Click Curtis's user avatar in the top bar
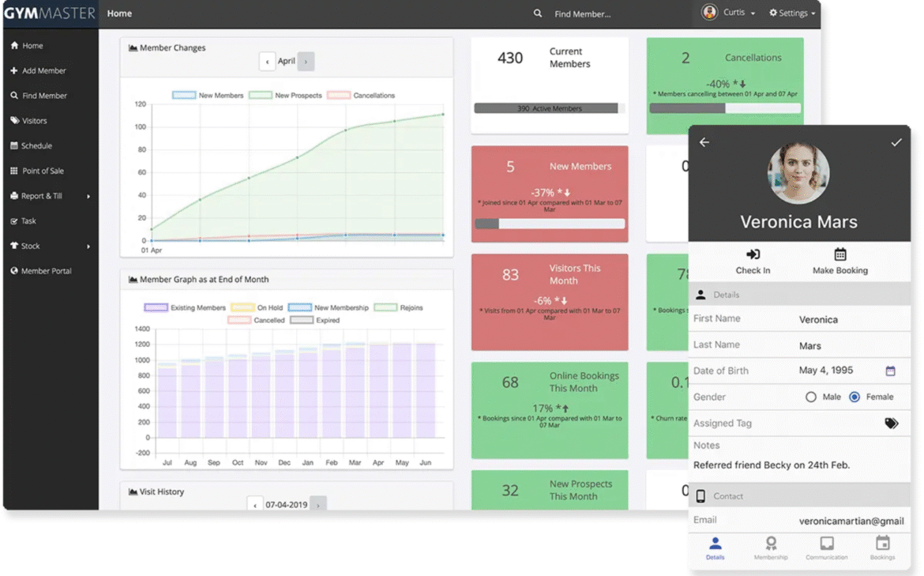Screen dimensions: 924x576 pos(709,13)
